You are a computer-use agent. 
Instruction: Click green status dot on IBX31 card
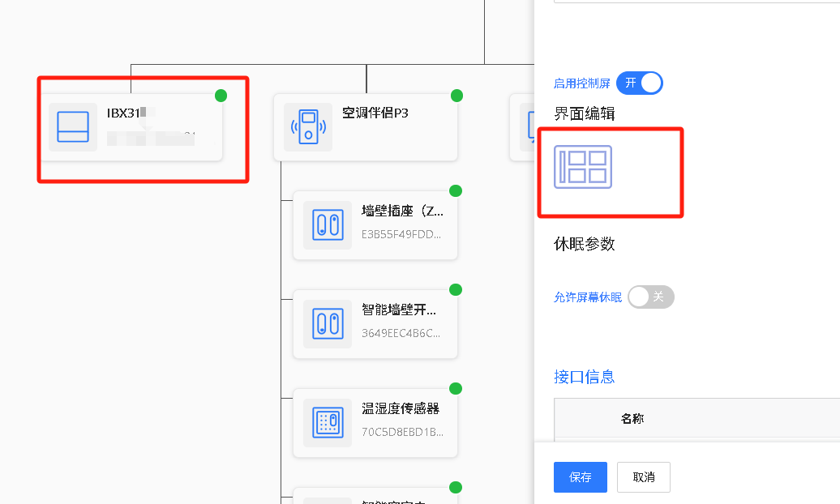point(221,96)
